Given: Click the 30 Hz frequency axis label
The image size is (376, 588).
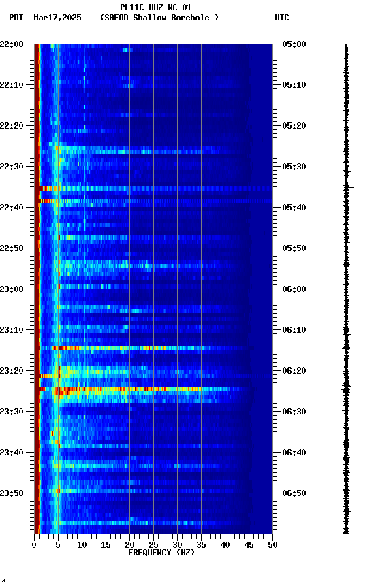Looking at the screenshot, I should pyautogui.click(x=177, y=545).
